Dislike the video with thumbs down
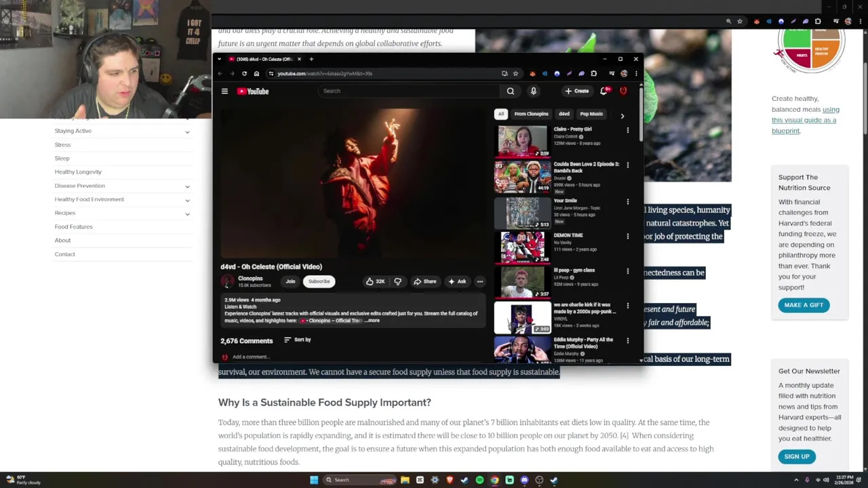868x488 pixels. pos(397,281)
